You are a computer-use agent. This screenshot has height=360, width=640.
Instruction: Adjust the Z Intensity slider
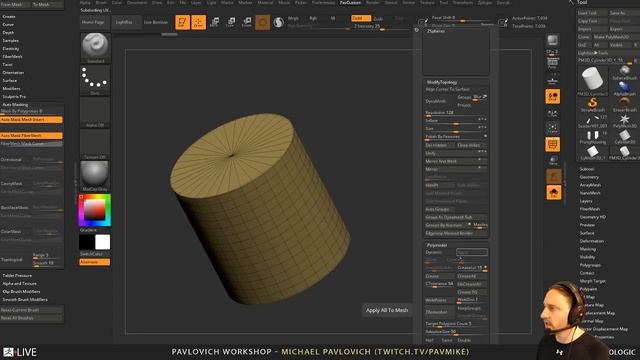(382, 27)
